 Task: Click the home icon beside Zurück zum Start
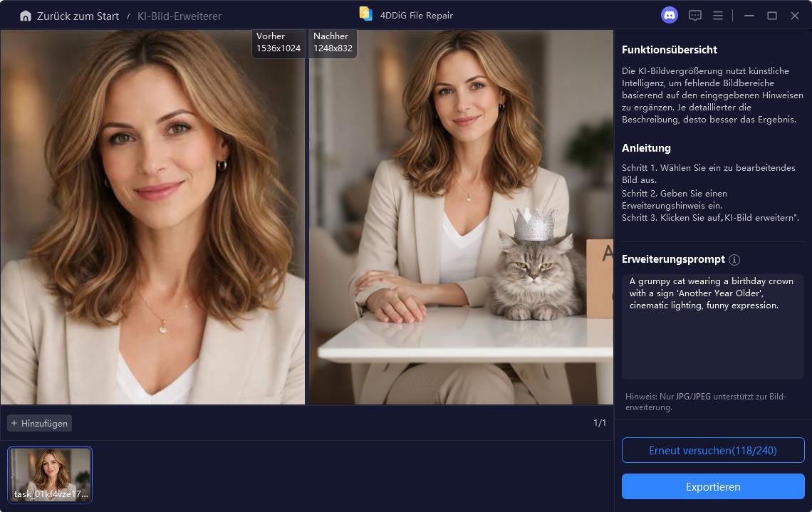26,16
